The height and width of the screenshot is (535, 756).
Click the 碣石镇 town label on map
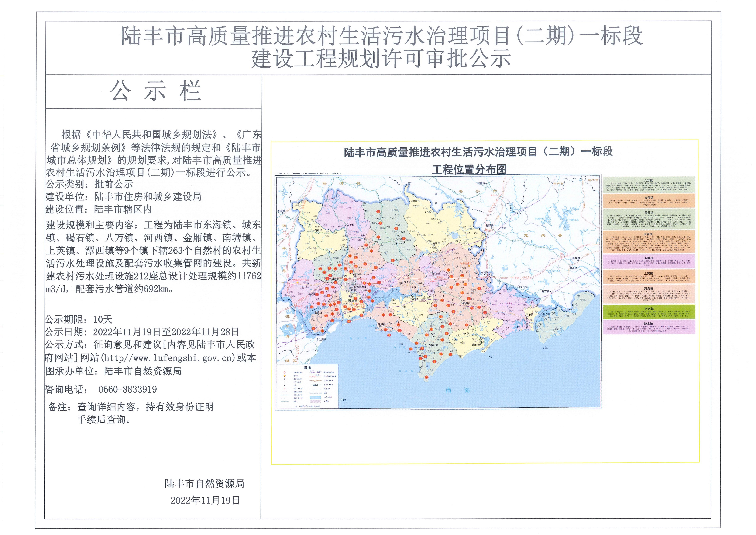[434, 345]
